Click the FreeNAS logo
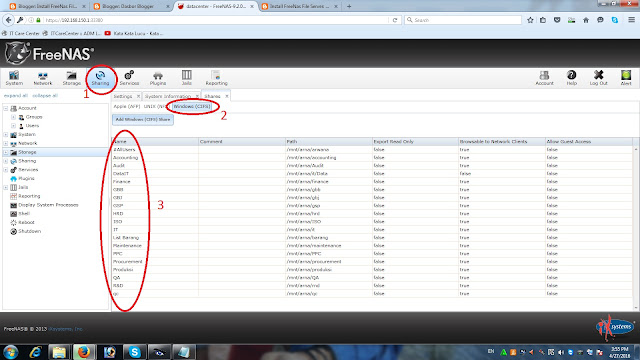The image size is (640, 360). coord(49,53)
